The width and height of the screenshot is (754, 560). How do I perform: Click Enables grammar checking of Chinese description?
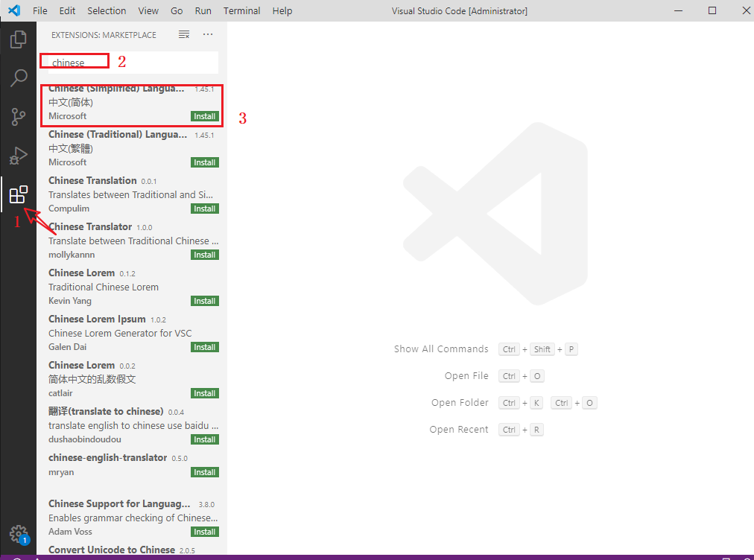point(133,518)
